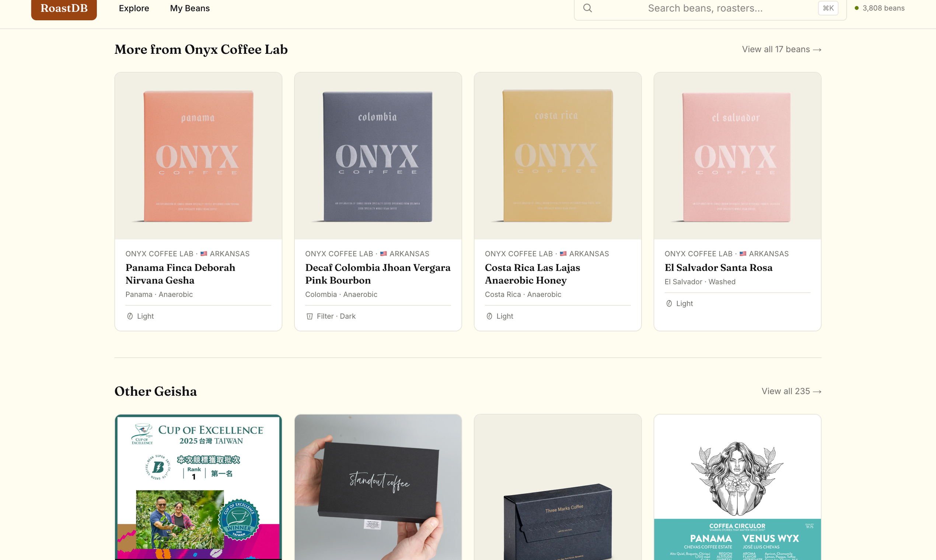This screenshot has height=560, width=936.
Task: Click the Venus WYX Panama card image
Action: (x=737, y=487)
